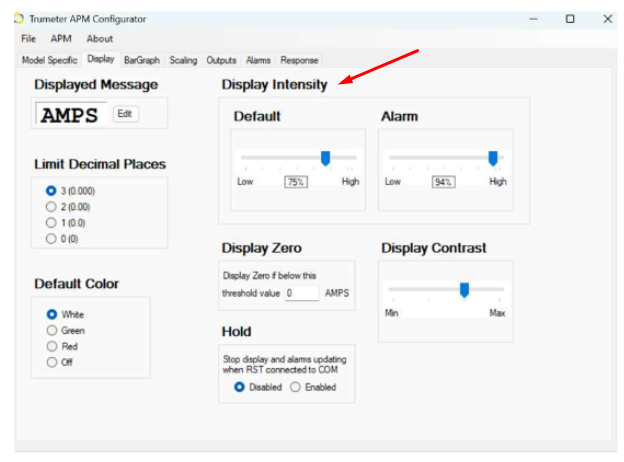Open the APM menu

tap(61, 39)
